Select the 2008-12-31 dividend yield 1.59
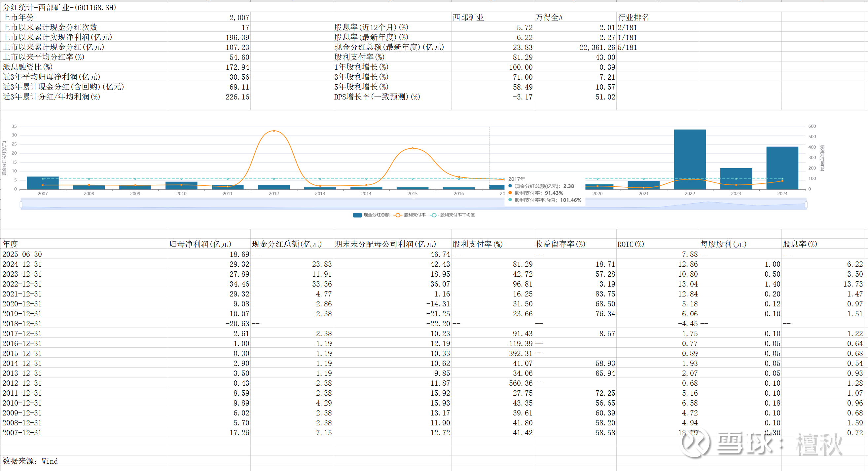Screen dimensions: 868x471 point(823,422)
